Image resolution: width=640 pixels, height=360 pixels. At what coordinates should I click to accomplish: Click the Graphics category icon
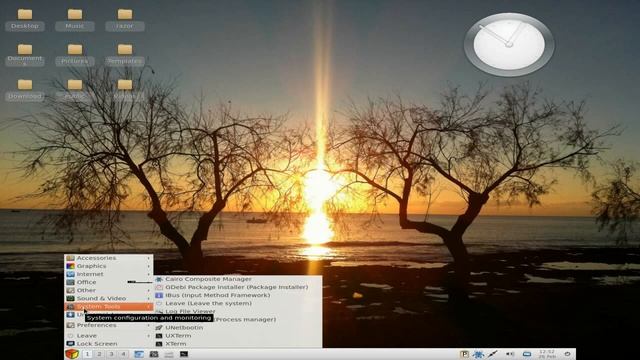click(71, 266)
